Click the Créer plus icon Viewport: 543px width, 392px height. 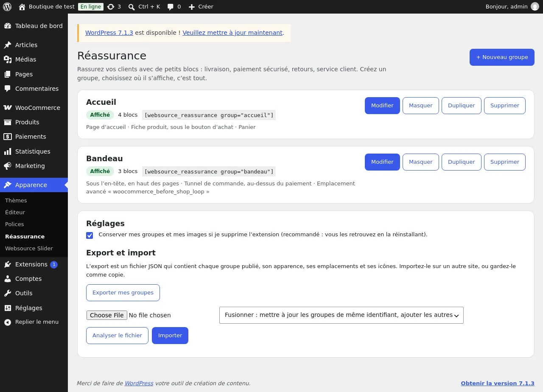192,7
